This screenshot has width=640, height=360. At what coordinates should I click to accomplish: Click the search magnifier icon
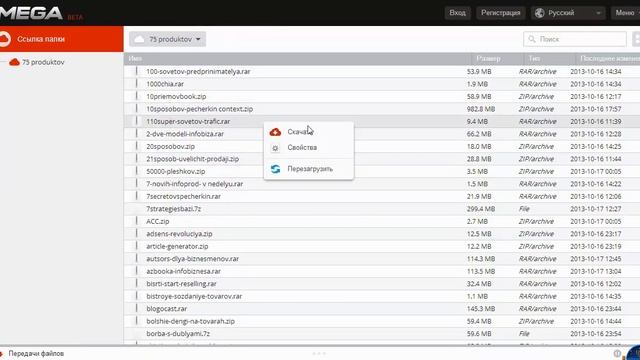coord(531,39)
